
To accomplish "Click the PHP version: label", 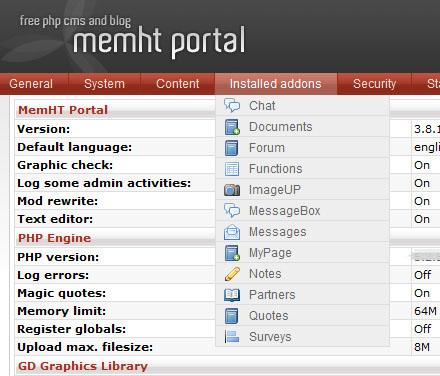I will 58,257.
